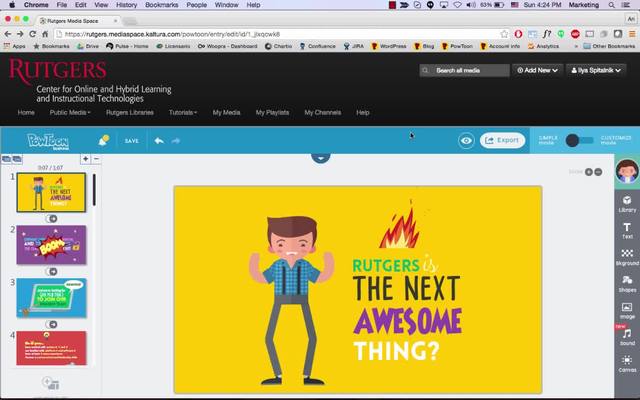The image size is (640, 400).
Task: Add new slide at panel bottom
Action: click(x=51, y=383)
